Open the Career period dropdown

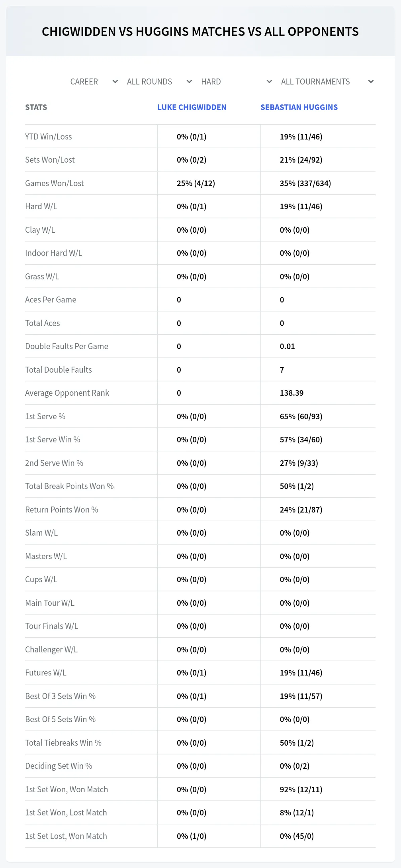click(x=93, y=82)
